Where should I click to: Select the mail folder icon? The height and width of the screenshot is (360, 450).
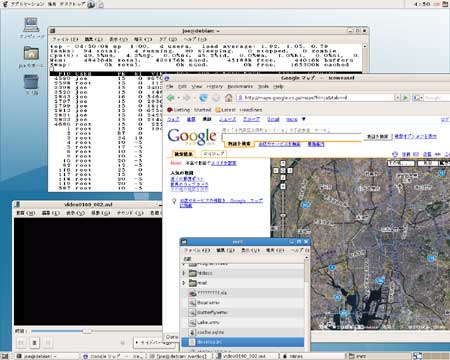click(193, 283)
